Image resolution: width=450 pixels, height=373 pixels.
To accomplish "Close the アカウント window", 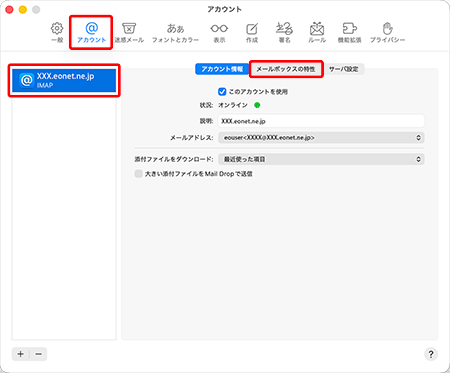I will (9, 10).
